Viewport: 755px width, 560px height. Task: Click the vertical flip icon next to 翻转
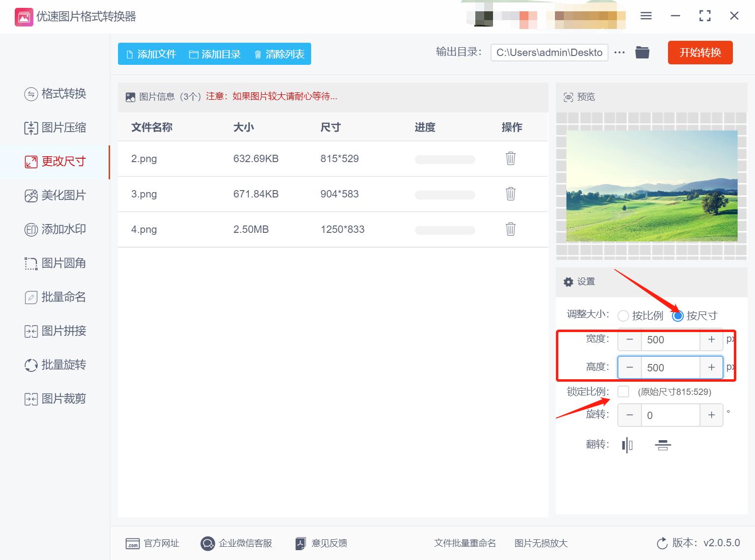pos(662,445)
